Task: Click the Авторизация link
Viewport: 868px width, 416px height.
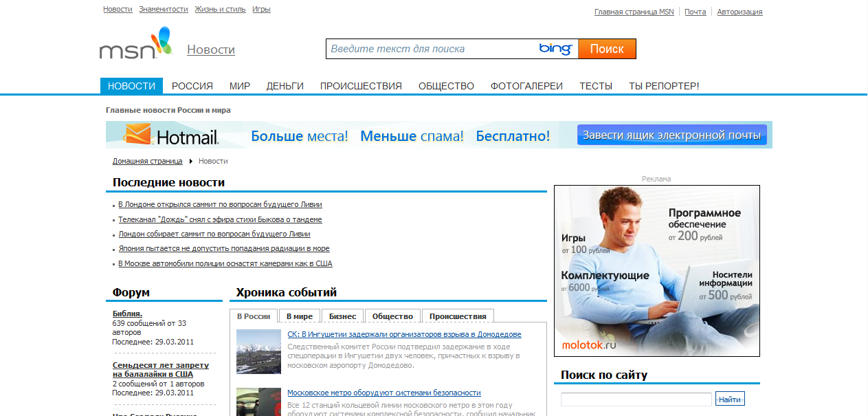Action: click(739, 11)
